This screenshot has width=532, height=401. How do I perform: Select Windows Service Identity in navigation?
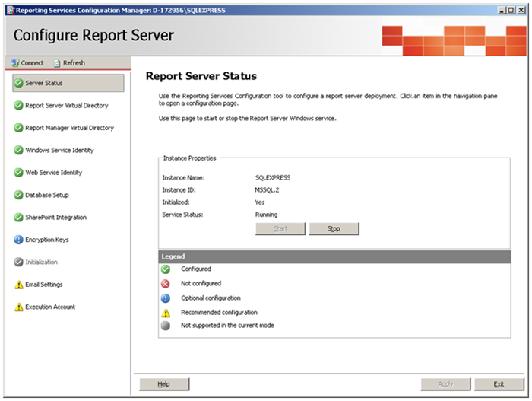(x=59, y=150)
